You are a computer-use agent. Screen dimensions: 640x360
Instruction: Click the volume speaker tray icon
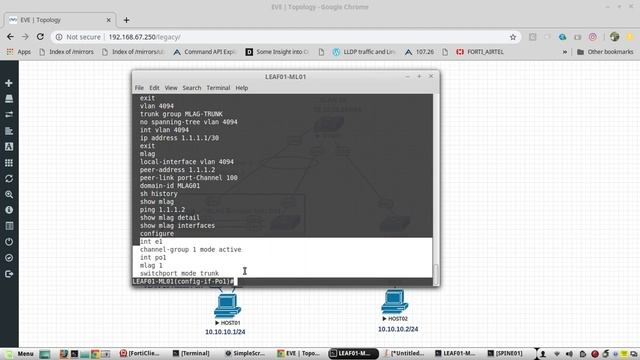(569, 354)
